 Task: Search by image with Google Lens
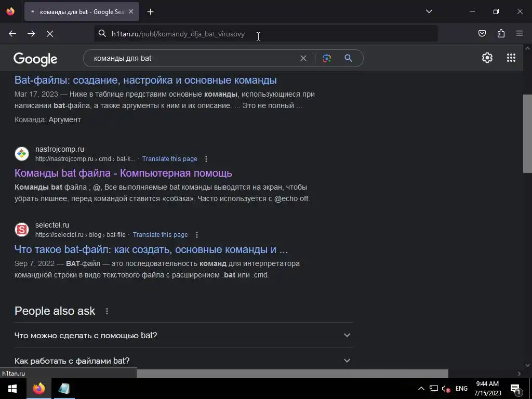coord(327,58)
